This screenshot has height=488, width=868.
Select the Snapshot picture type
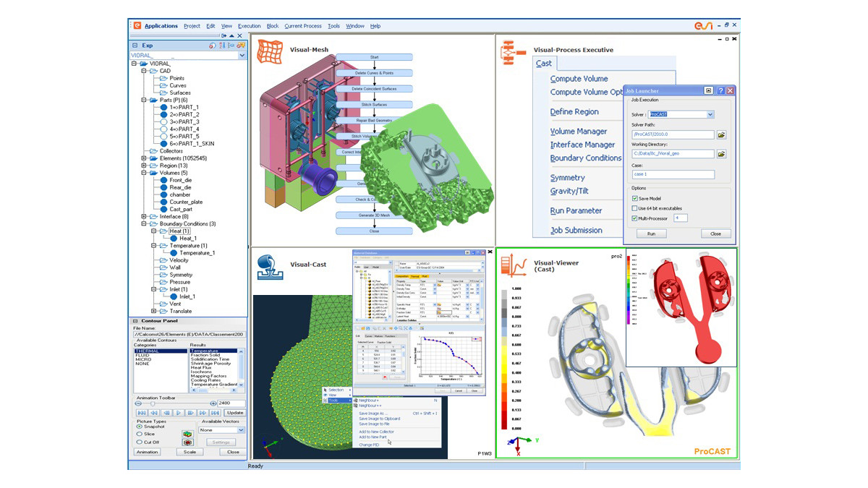[x=139, y=427]
